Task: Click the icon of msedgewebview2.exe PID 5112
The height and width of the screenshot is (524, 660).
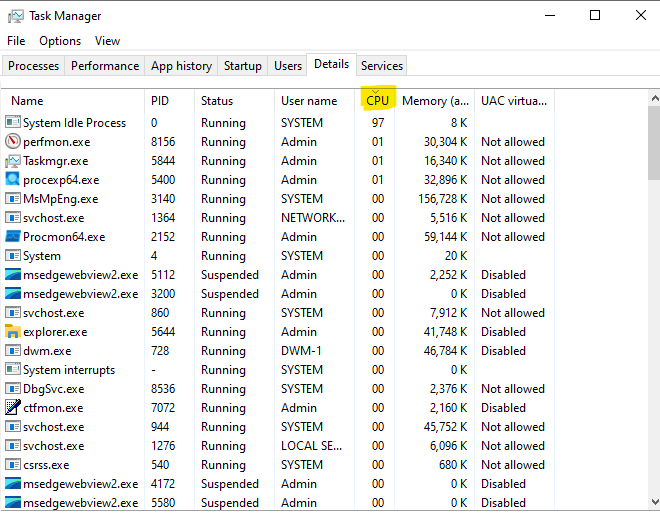Action: pyautogui.click(x=13, y=274)
